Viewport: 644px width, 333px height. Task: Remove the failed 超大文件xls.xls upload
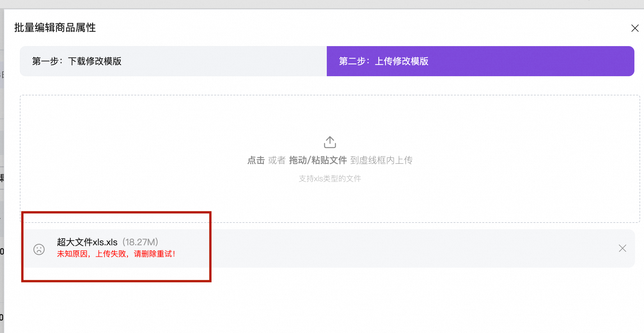pyautogui.click(x=622, y=248)
